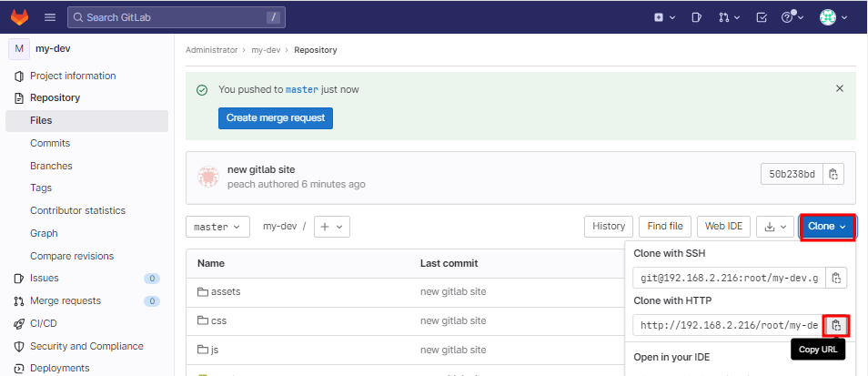
Task: Select Files in repository submenu
Action: click(87, 121)
